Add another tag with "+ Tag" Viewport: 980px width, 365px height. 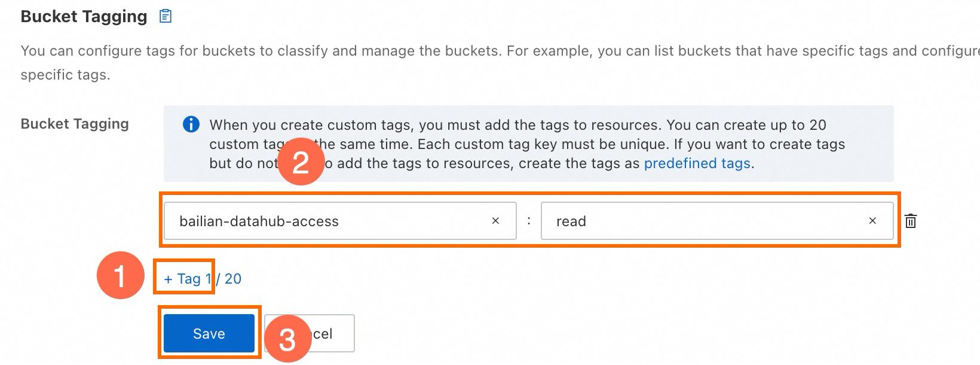(182, 279)
